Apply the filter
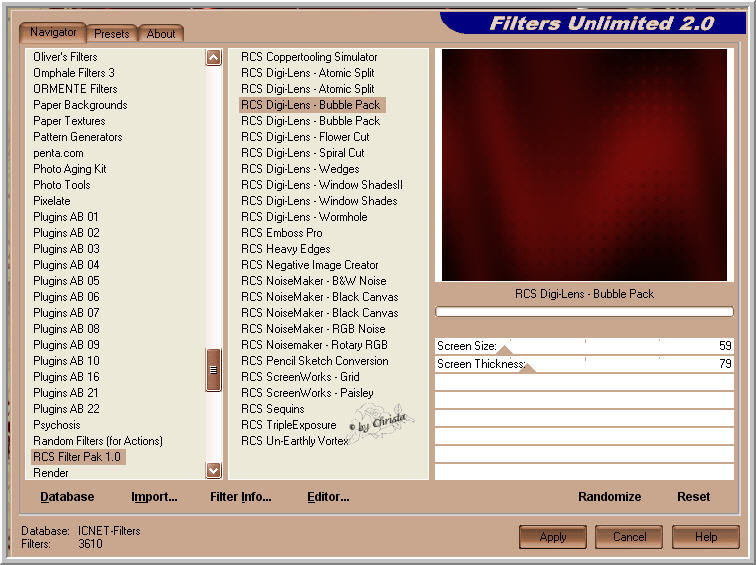Image resolution: width=756 pixels, height=565 pixels. [553, 537]
